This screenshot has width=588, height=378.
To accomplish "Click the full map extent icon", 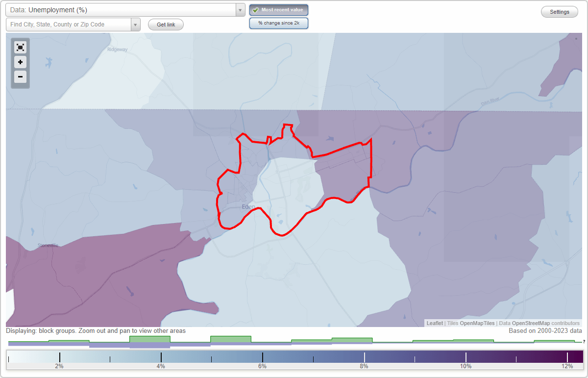I will pyautogui.click(x=20, y=47).
